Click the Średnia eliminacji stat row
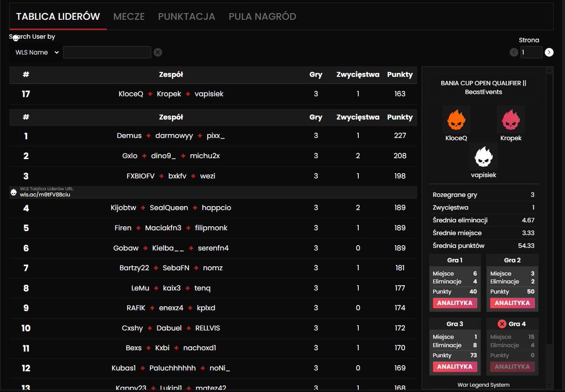The width and height of the screenshot is (565, 392). pyautogui.click(x=484, y=220)
